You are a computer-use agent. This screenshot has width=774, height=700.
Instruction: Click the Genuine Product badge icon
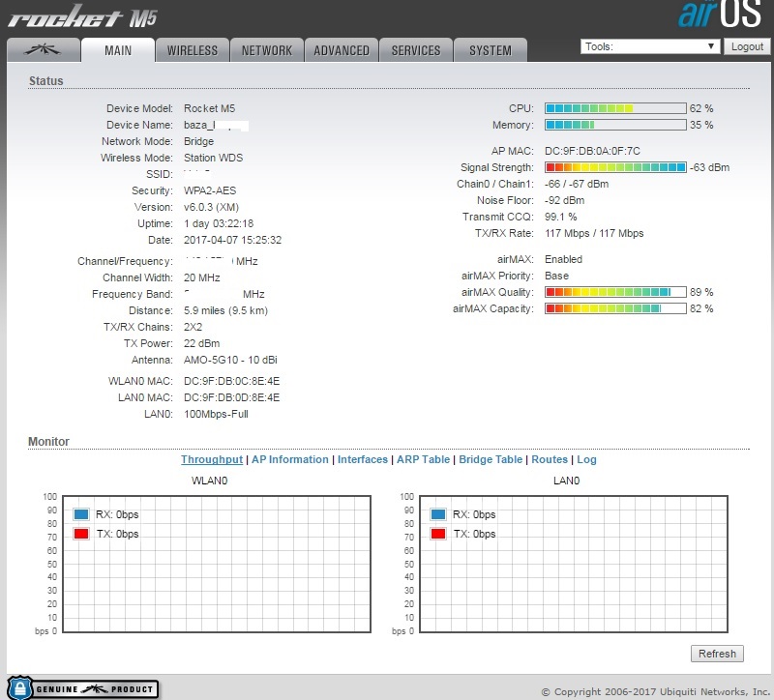(x=83, y=688)
